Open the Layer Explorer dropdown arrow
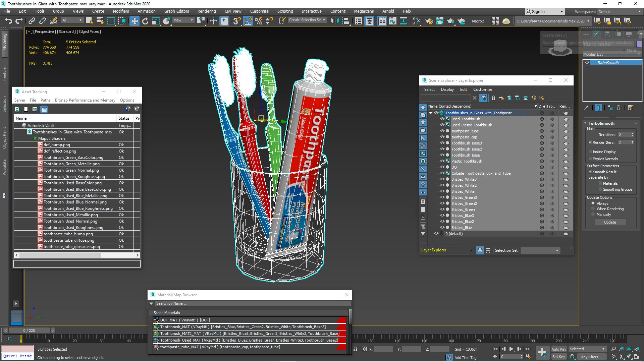Viewport: 644px width, 362px height. coord(472,250)
